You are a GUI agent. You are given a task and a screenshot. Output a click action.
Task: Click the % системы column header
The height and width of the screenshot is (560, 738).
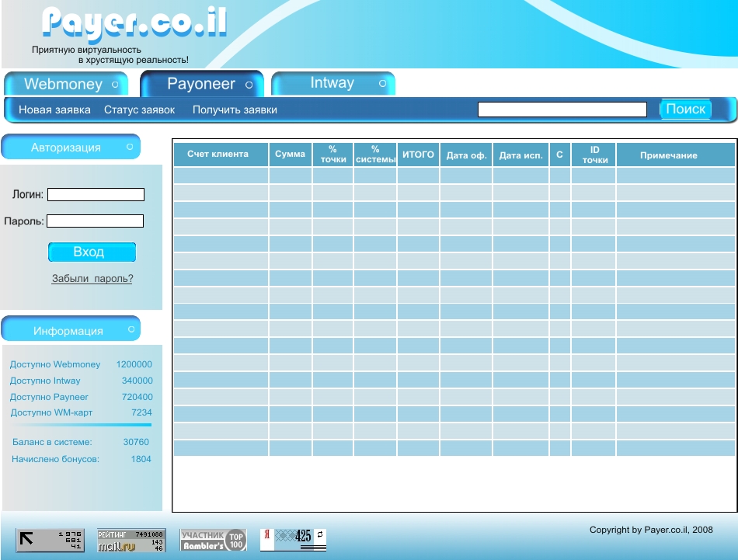[375, 155]
